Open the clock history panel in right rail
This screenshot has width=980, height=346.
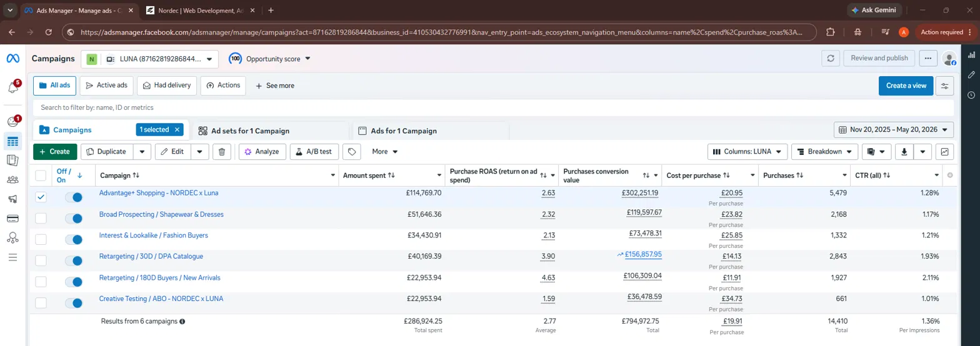[x=971, y=95]
